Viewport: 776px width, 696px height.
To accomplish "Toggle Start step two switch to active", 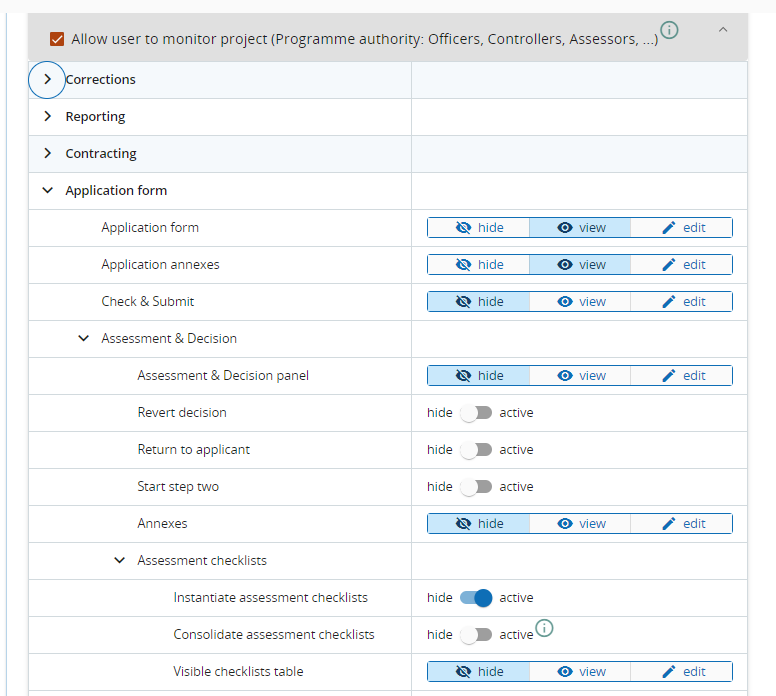I will coord(476,487).
